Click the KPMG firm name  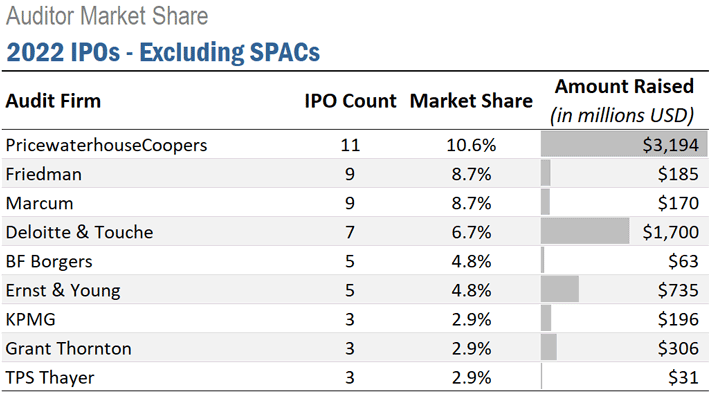tap(30, 319)
